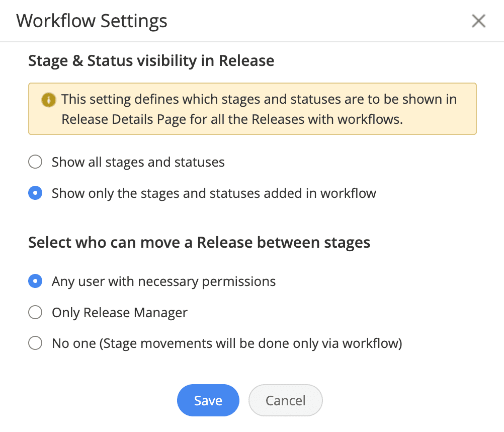The height and width of the screenshot is (432, 504).
Task: Click the info icon in the yellow banner
Action: pyautogui.click(x=48, y=99)
